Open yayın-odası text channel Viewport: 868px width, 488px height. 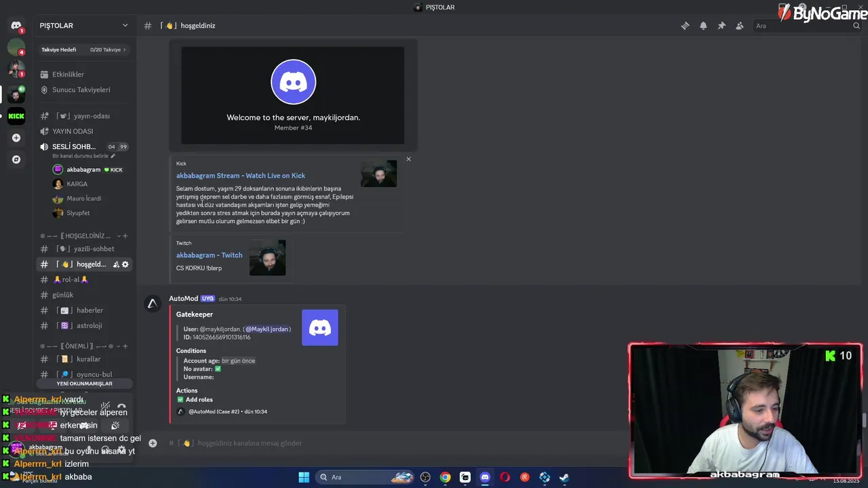tap(84, 116)
